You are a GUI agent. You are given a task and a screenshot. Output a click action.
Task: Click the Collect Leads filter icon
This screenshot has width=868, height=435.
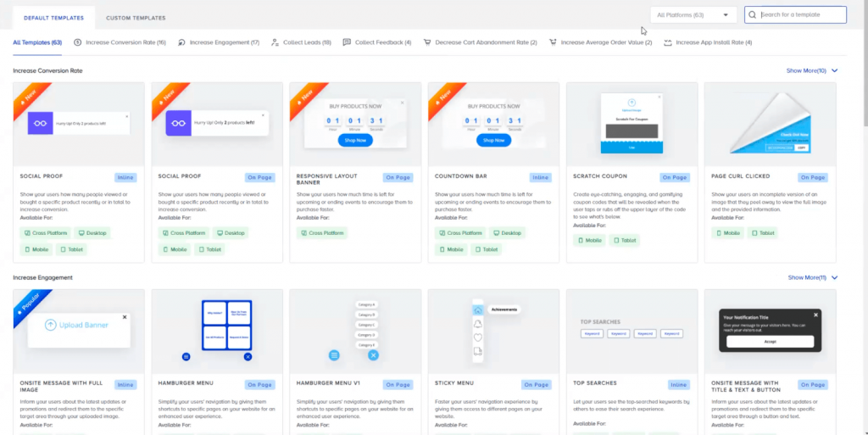[x=275, y=42]
